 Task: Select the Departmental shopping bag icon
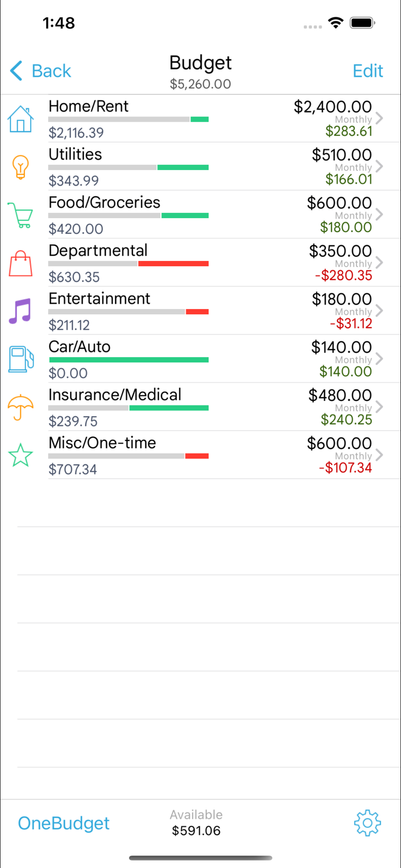pos(21,263)
